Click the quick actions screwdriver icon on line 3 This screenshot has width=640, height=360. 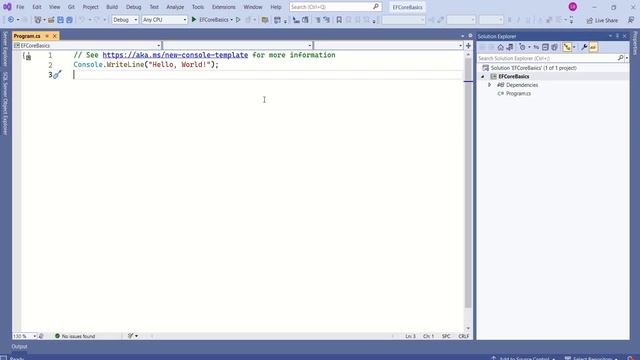(x=57, y=74)
